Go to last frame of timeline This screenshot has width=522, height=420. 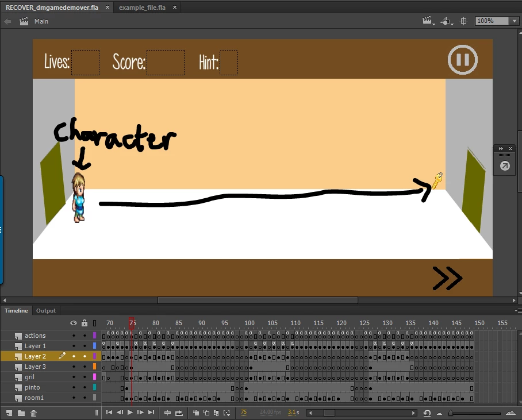[x=151, y=413]
